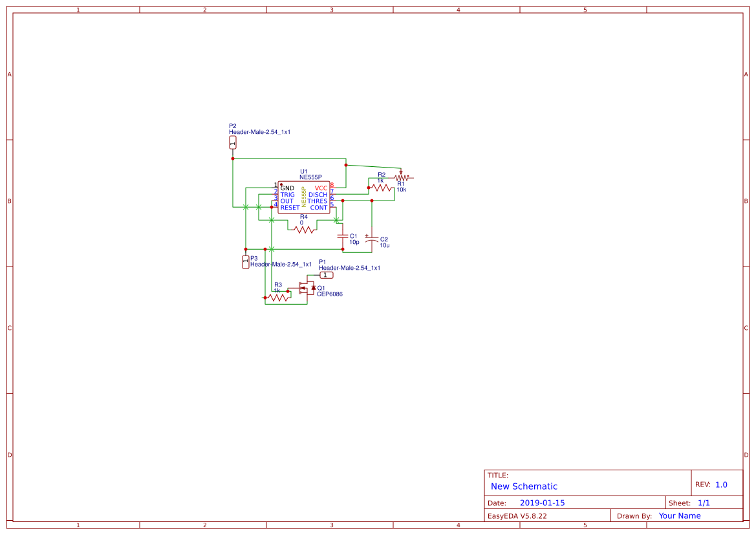Select the C1 capacitor symbol

point(343,236)
